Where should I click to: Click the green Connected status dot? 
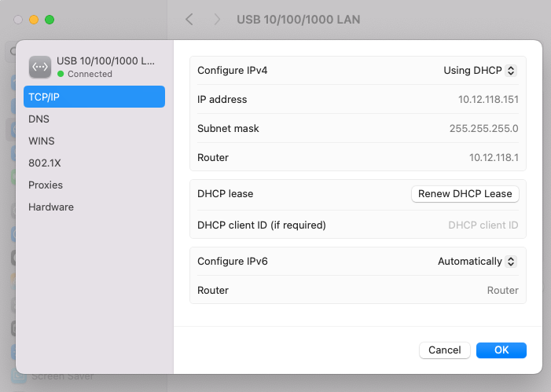61,74
